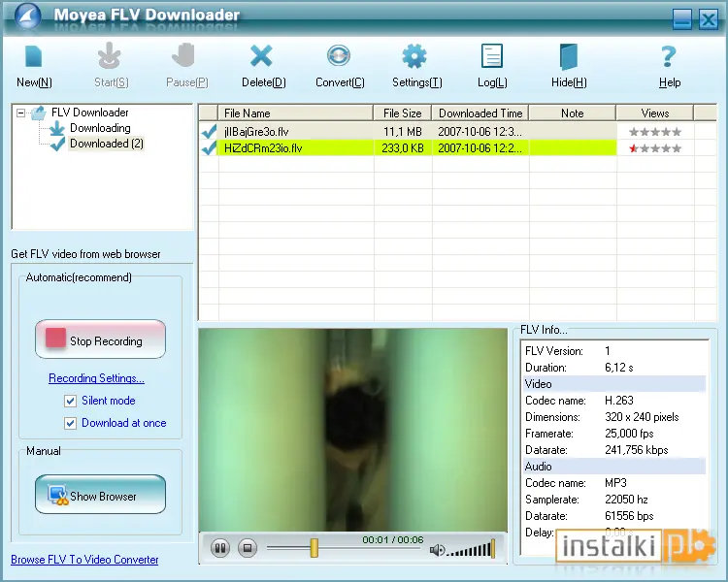Click the 11,1 MB file size cell
The image size is (728, 582).
403,132
